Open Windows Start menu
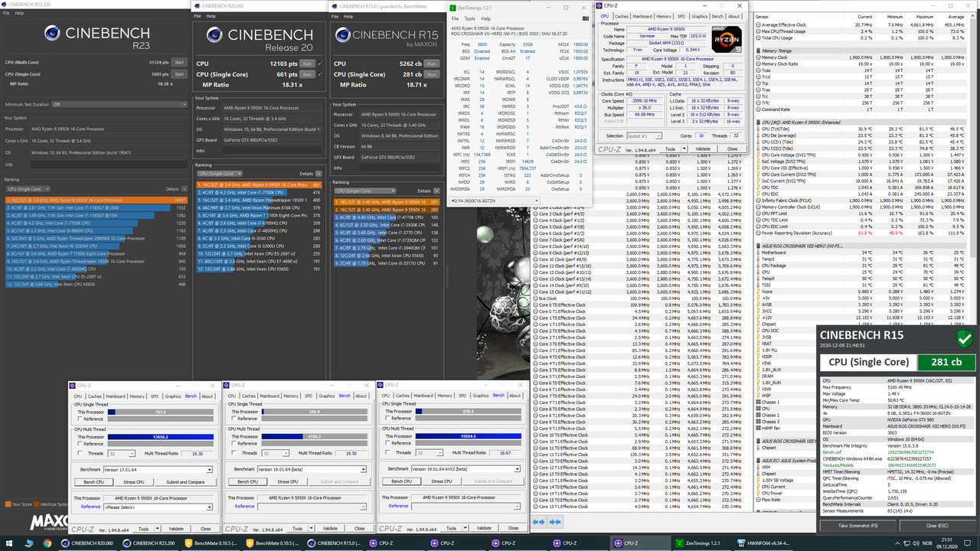 (x=8, y=543)
